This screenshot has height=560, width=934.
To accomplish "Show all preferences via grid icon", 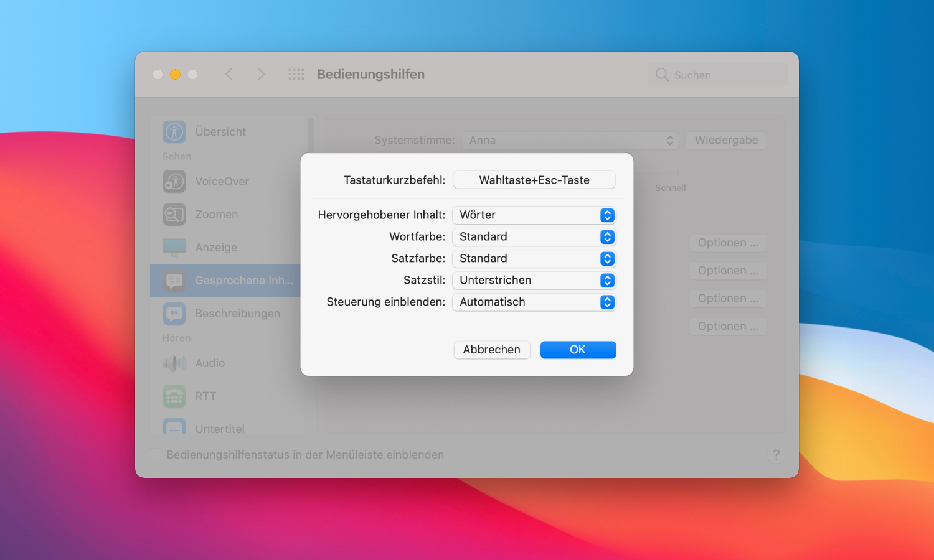I will (296, 75).
